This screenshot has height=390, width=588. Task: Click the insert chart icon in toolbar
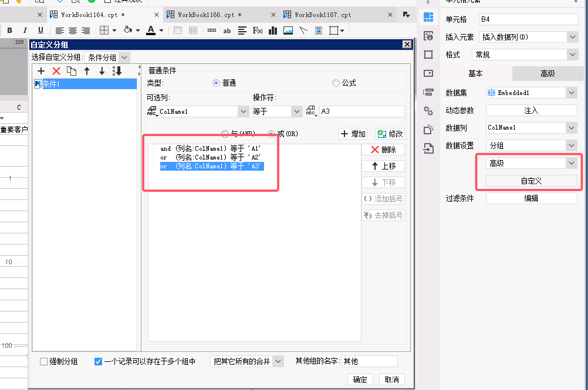(x=272, y=30)
